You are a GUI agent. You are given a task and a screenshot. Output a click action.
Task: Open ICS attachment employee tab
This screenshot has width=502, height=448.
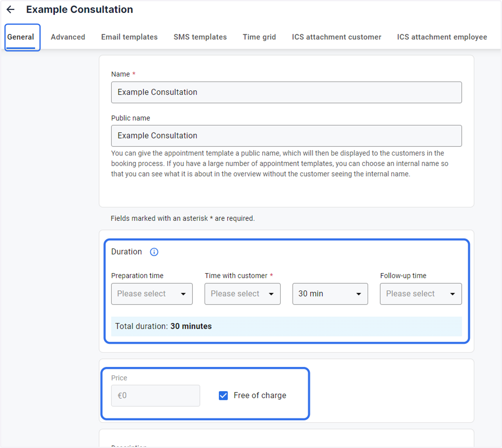click(x=442, y=37)
